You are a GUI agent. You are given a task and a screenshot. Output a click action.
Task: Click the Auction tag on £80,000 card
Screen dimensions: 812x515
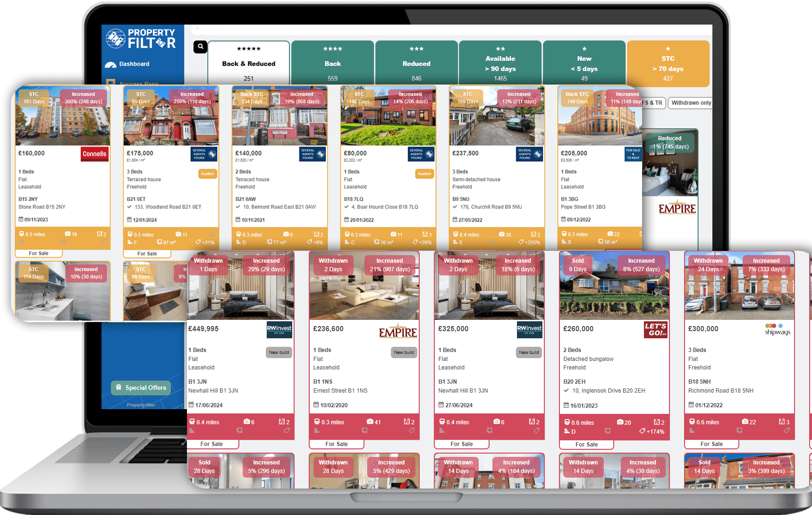pos(424,174)
